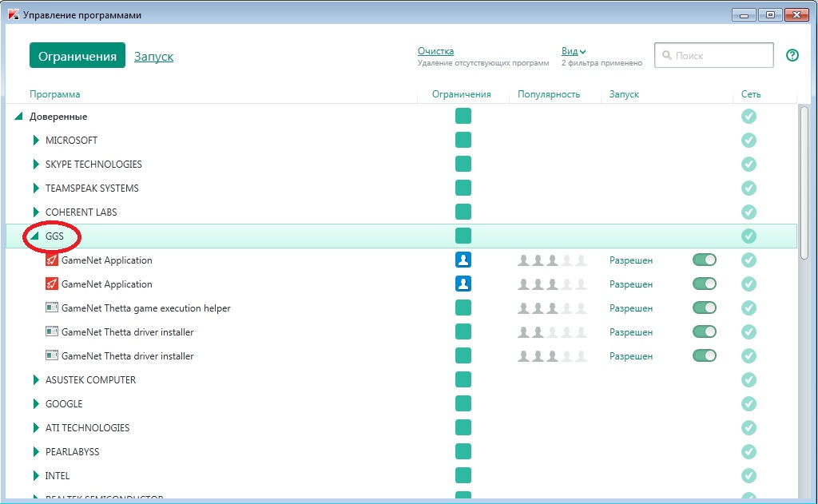
Task: Click the network checkmark for PEARLABYSS
Action: point(749,452)
